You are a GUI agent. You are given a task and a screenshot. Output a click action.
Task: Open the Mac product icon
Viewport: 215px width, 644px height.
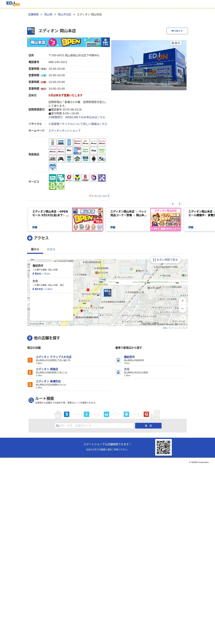point(69,150)
